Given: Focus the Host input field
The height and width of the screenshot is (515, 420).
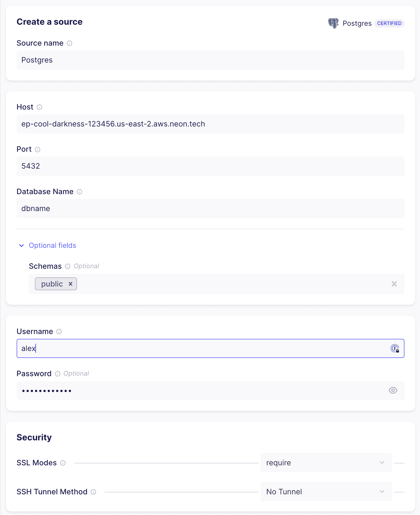Looking at the screenshot, I should (188, 124).
